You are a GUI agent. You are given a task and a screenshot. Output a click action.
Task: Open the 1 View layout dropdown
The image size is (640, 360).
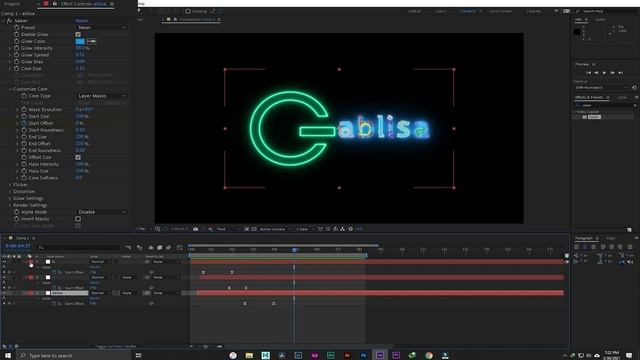coord(304,229)
